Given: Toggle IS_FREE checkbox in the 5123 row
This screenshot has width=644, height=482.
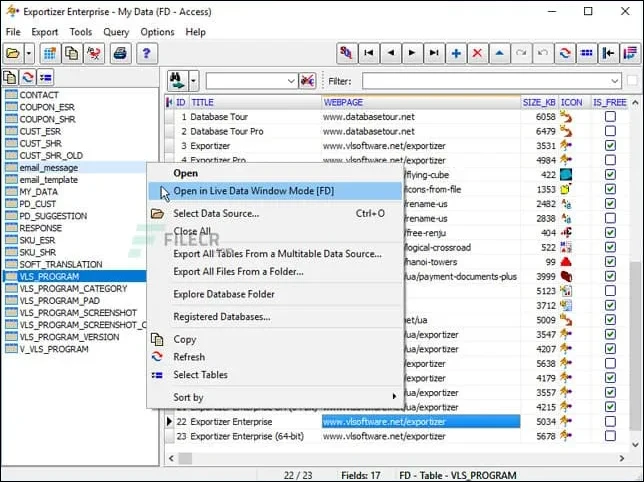Looking at the screenshot, I should pyautogui.click(x=610, y=291).
